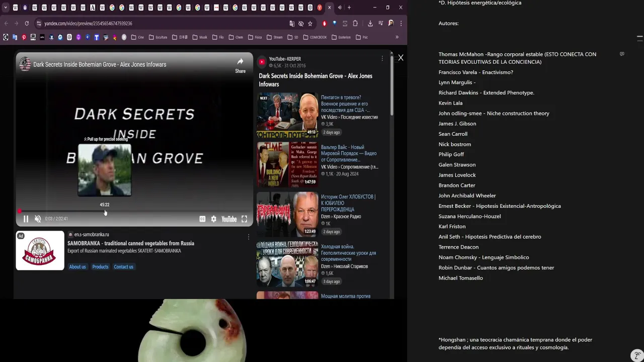Open Холодная война video title link
Screen dimensions: 644x362
pyautogui.click(x=348, y=253)
